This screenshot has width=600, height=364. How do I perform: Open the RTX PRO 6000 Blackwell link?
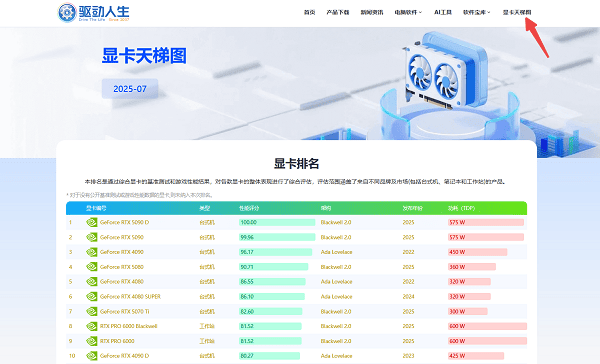pyautogui.click(x=128, y=326)
